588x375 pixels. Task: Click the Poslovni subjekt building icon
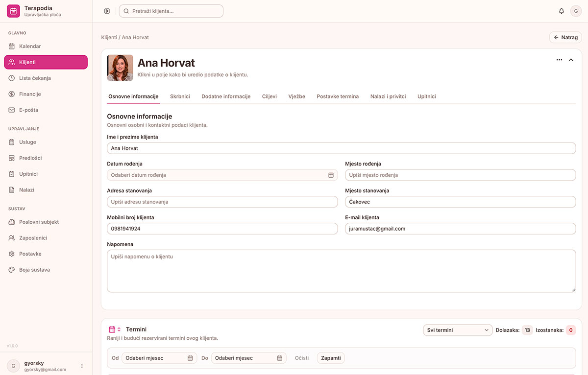(x=12, y=222)
